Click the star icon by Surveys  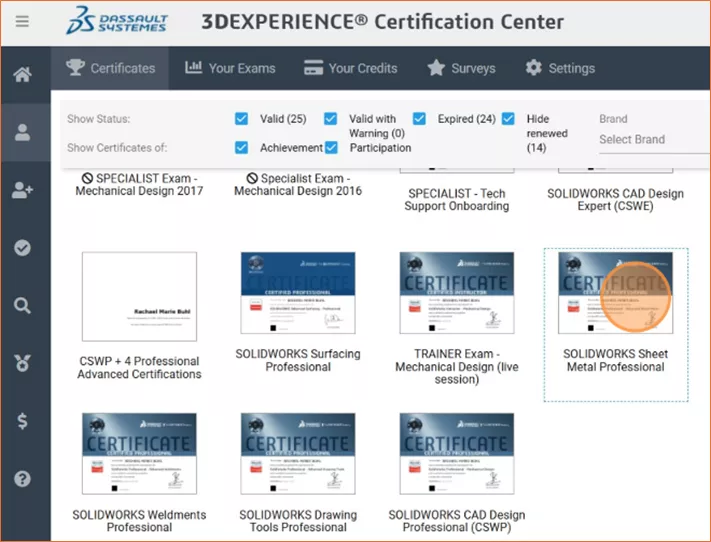(436, 68)
